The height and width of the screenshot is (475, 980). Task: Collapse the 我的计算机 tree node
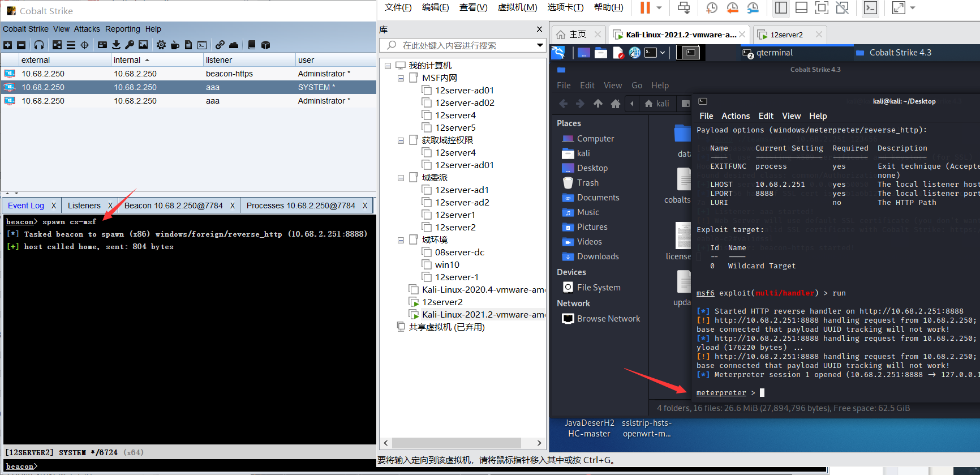click(x=388, y=66)
